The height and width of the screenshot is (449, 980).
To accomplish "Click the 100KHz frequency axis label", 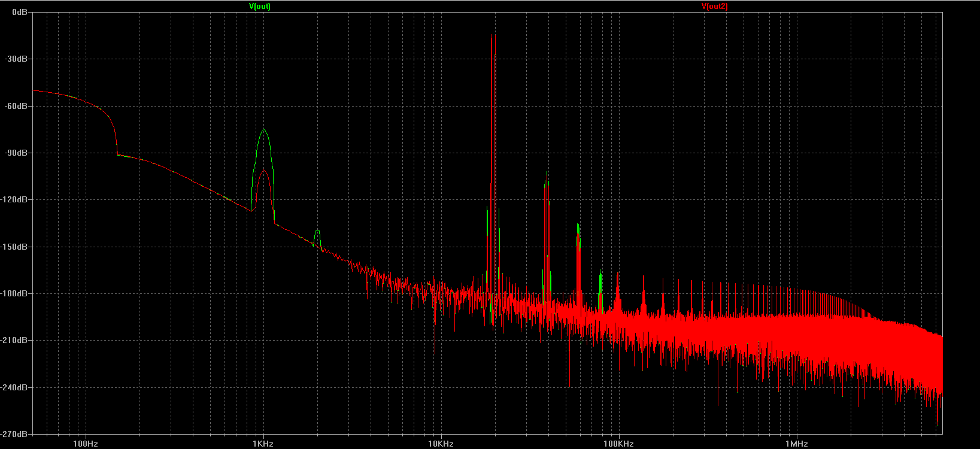I will [x=618, y=444].
